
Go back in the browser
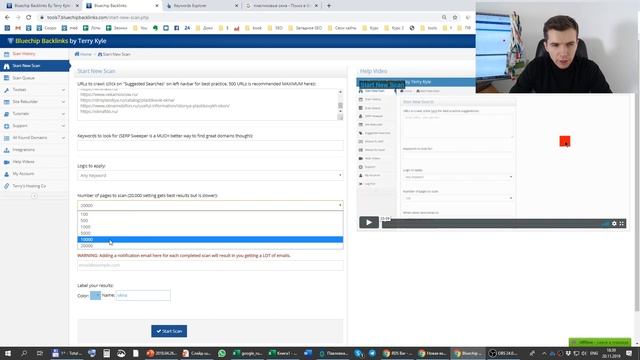point(7,18)
